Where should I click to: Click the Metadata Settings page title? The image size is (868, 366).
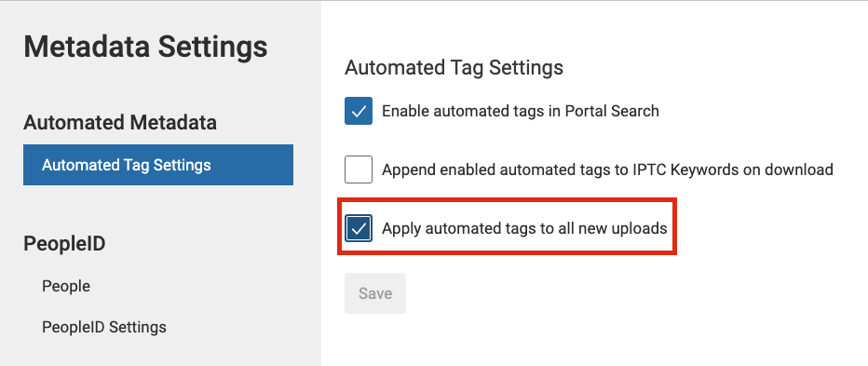click(x=145, y=47)
